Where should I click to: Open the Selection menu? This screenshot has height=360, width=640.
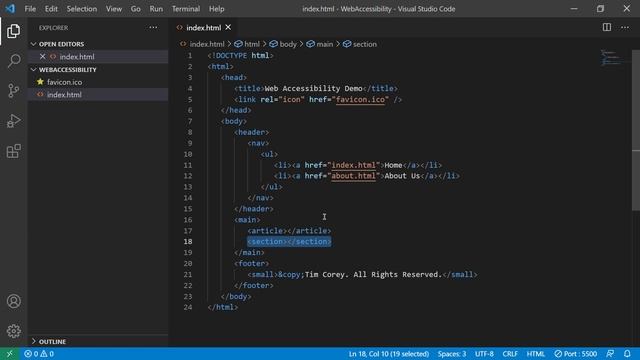tap(82, 9)
